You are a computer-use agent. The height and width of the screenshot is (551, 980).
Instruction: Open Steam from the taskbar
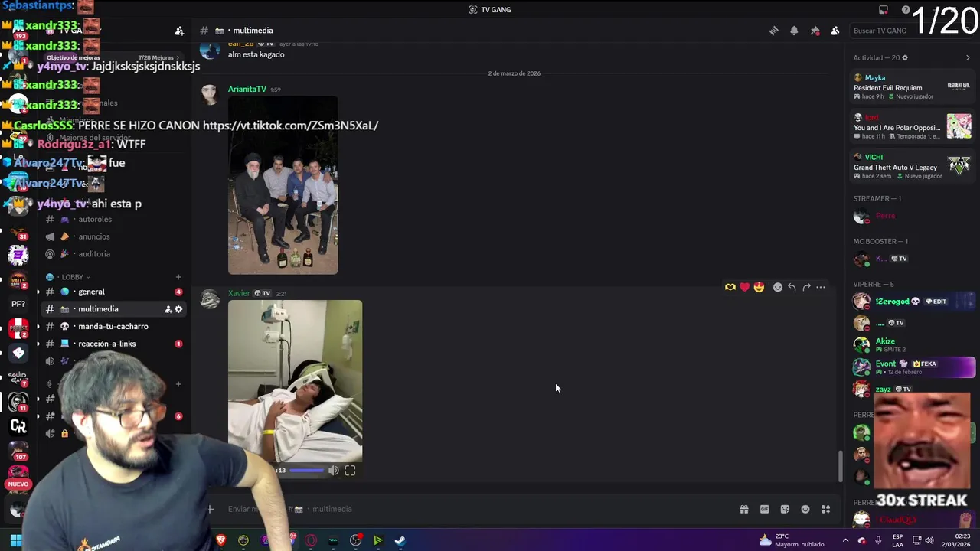pyautogui.click(x=400, y=540)
